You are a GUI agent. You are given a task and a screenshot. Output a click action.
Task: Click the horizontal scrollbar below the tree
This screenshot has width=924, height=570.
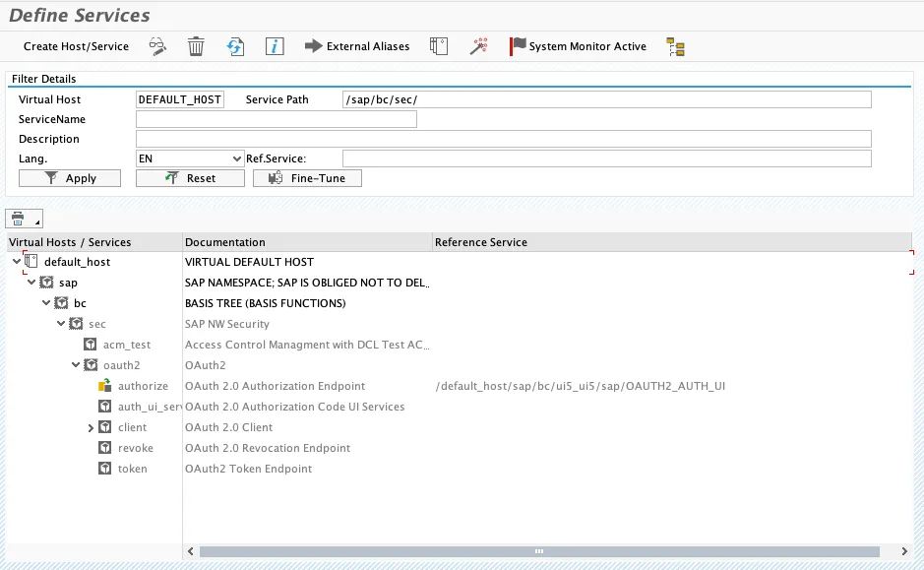[536, 551]
